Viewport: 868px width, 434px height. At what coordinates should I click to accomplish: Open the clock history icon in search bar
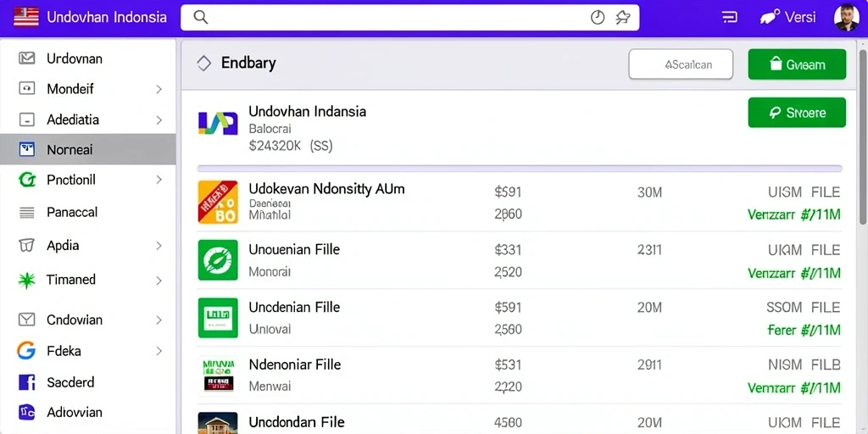click(x=598, y=18)
